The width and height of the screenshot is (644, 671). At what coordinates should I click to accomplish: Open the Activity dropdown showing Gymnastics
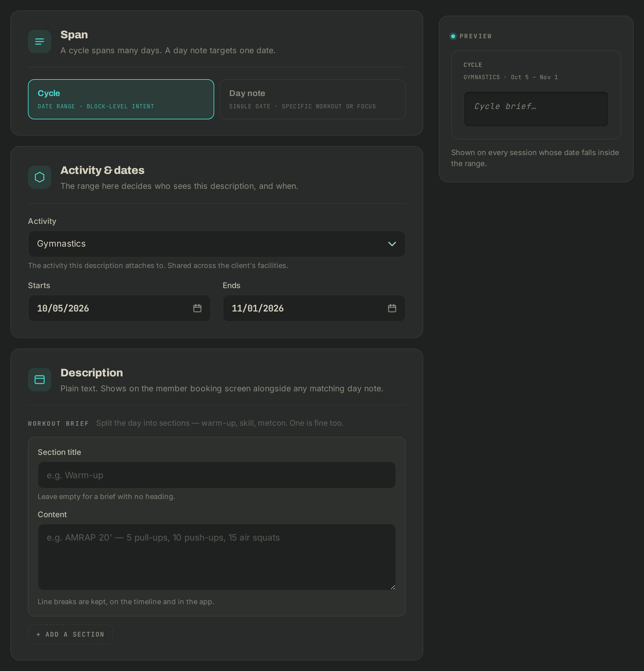(217, 244)
